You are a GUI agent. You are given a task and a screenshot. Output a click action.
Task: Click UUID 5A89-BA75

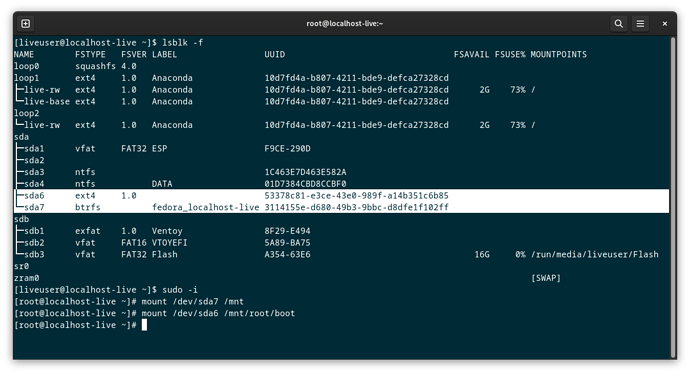click(x=287, y=242)
